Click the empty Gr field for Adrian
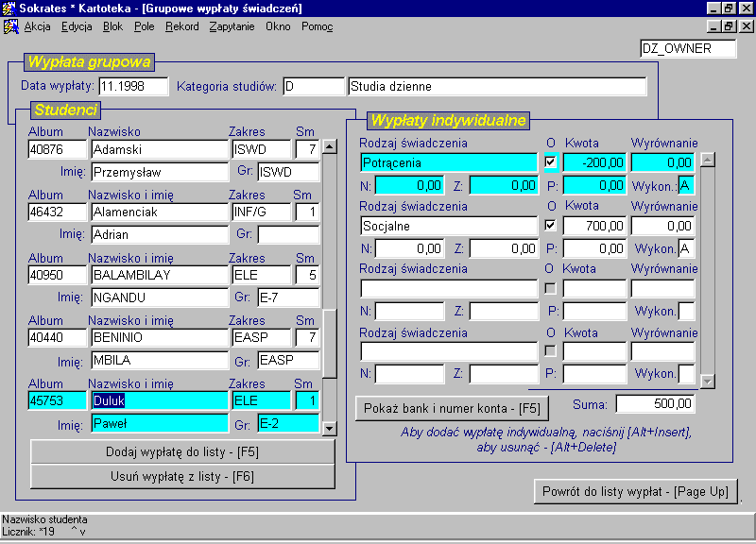Viewport: 756px width, 544px height. 288,234
